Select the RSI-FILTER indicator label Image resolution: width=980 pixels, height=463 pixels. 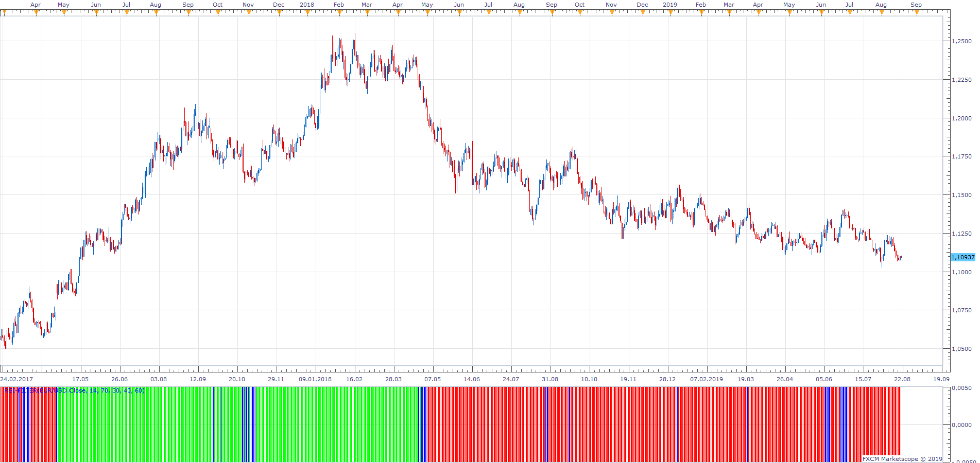[x=74, y=390]
